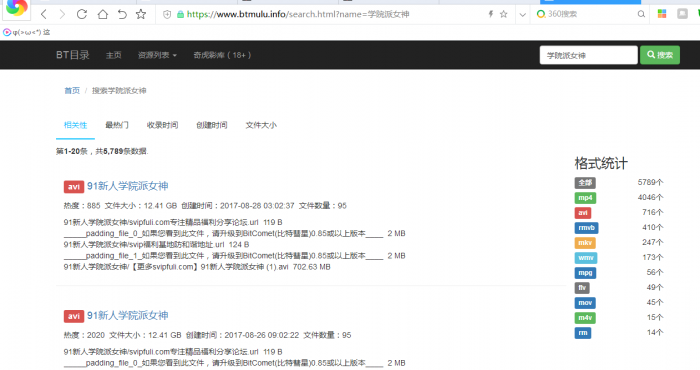The image size is (700, 370).
Task: Click the green 搜索 button
Action: click(x=660, y=55)
